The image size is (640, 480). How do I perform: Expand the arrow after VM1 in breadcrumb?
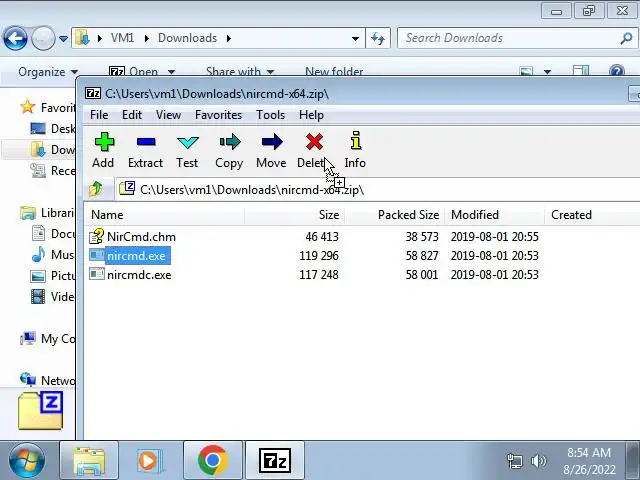point(147,38)
